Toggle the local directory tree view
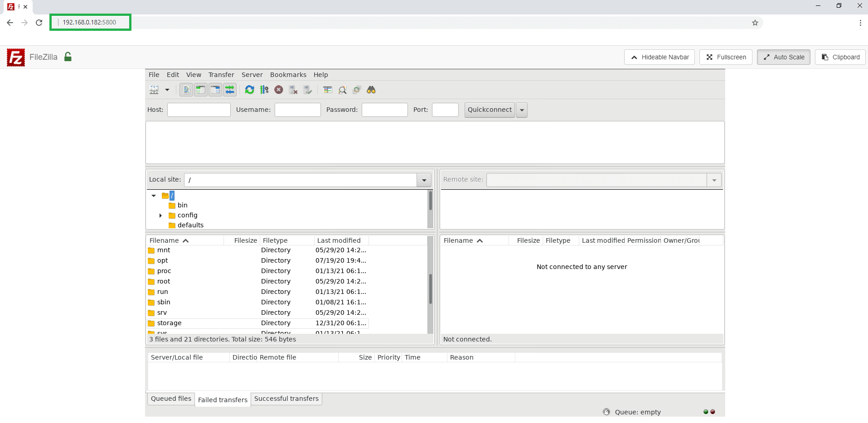Screen dimensions: 868x423 (200, 90)
